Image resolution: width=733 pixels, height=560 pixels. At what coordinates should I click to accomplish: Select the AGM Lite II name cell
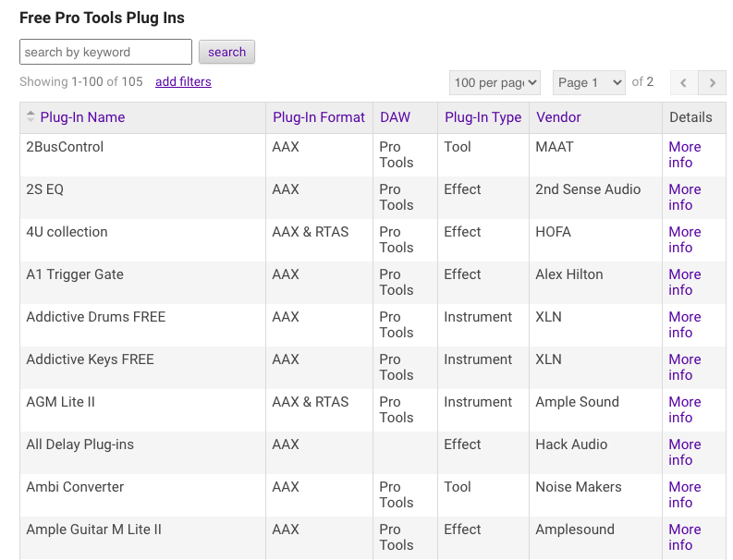click(x=142, y=410)
